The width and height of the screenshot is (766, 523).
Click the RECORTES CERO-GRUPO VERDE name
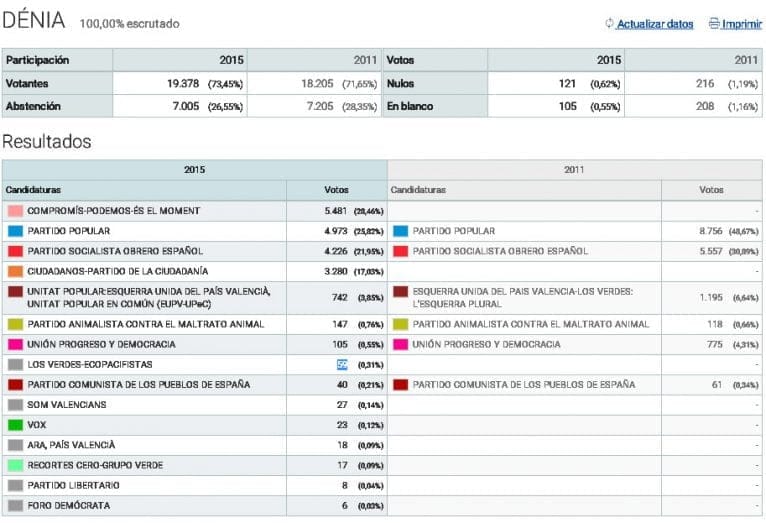click(x=95, y=465)
